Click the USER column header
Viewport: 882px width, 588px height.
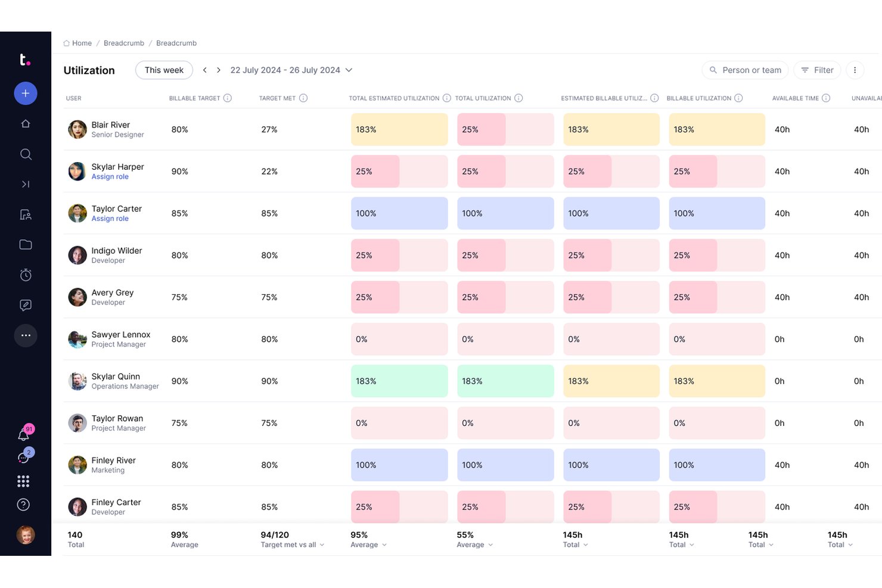74,98
